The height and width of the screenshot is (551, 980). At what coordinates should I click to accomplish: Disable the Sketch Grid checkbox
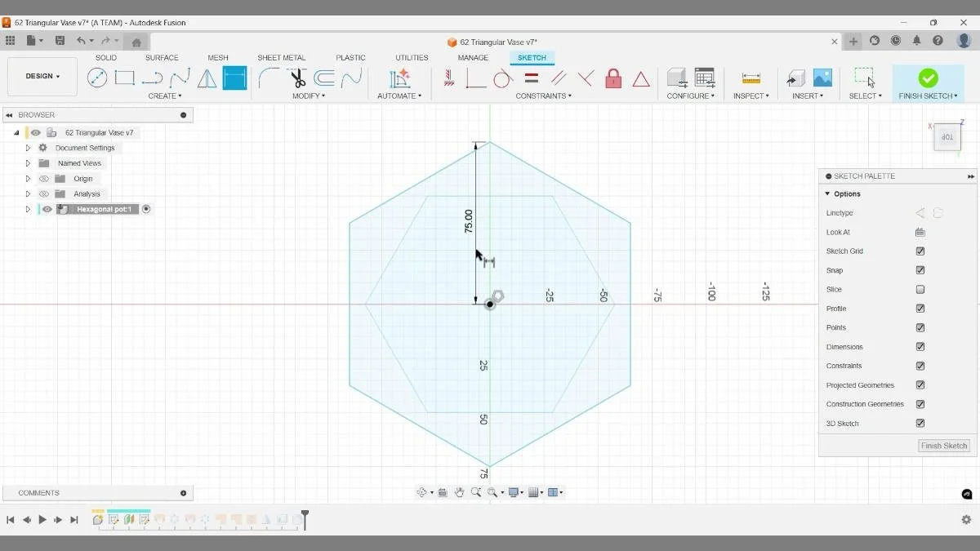tap(920, 251)
